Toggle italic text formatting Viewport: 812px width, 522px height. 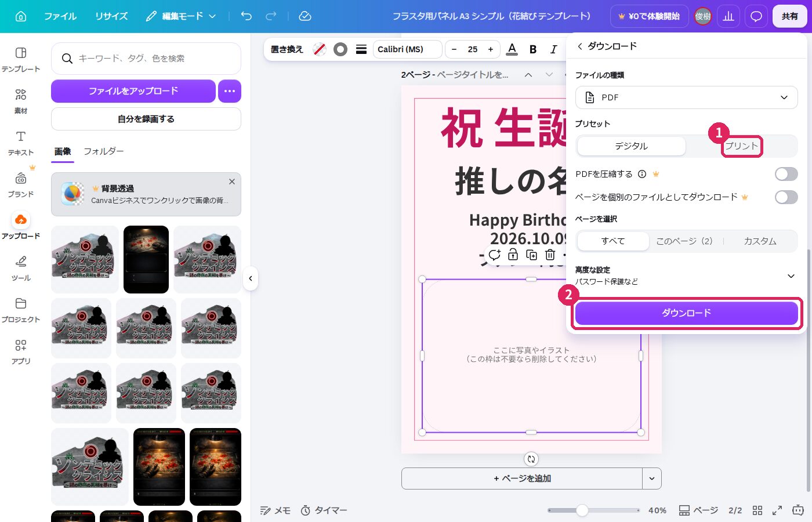click(x=553, y=49)
